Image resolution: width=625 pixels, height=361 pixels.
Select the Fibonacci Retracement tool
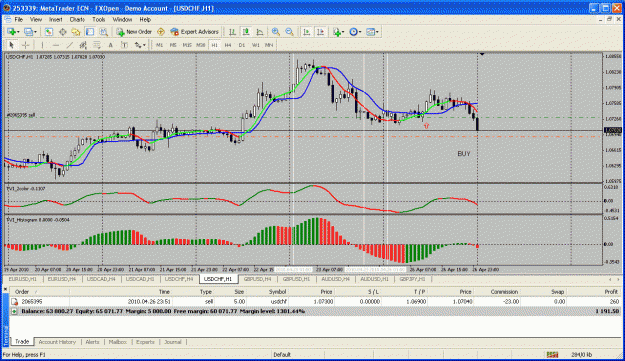97,45
